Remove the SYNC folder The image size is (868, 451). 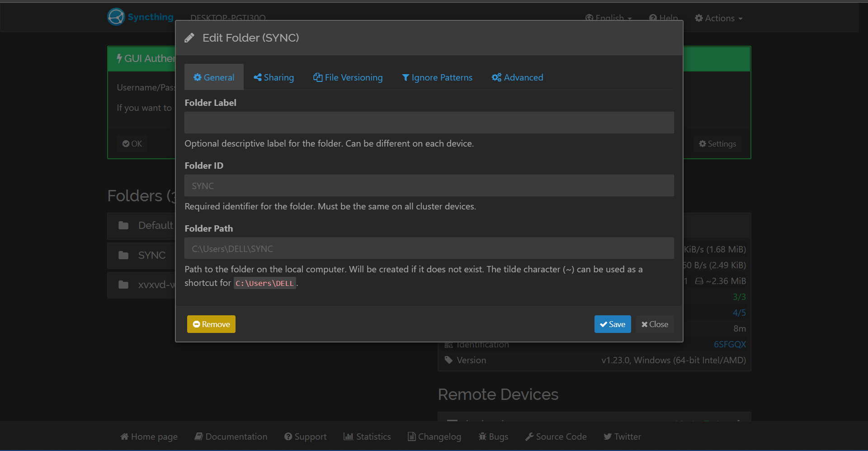[211, 324]
